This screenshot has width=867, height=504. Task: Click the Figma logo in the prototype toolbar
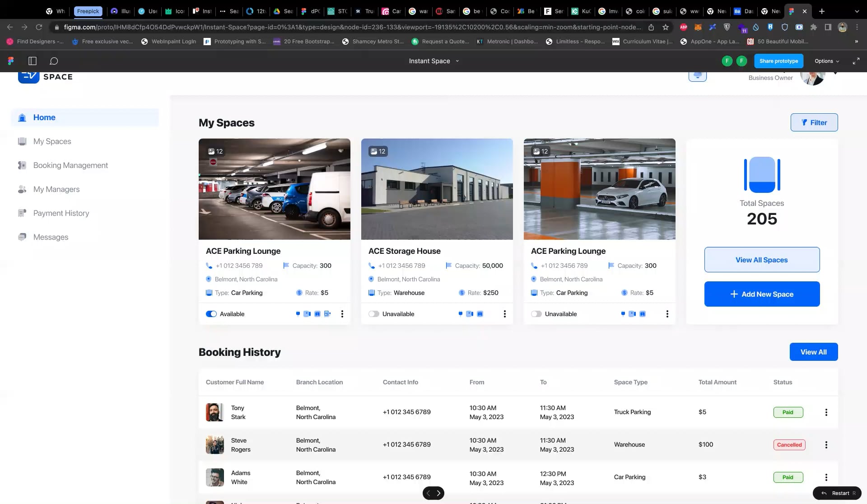coord(11,61)
